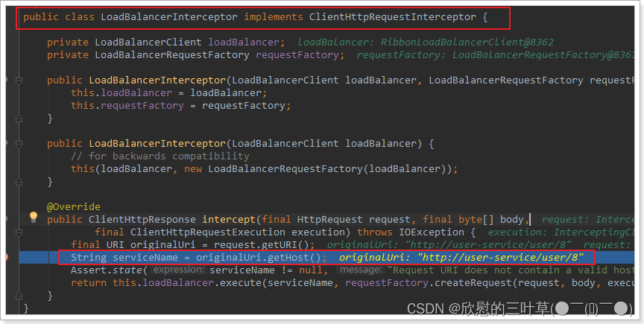
Task: Click the class name LoadBalancerInterceptor in class declaration
Action: pyautogui.click(x=169, y=17)
